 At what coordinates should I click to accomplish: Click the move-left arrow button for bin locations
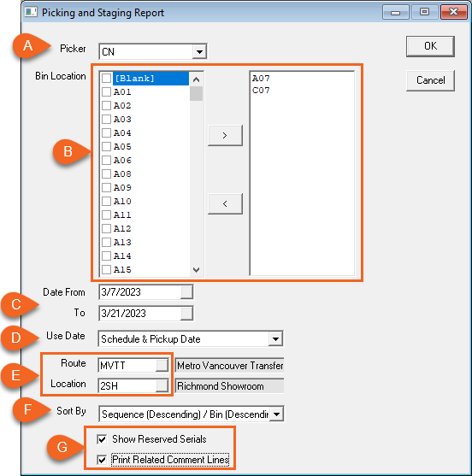click(x=225, y=203)
